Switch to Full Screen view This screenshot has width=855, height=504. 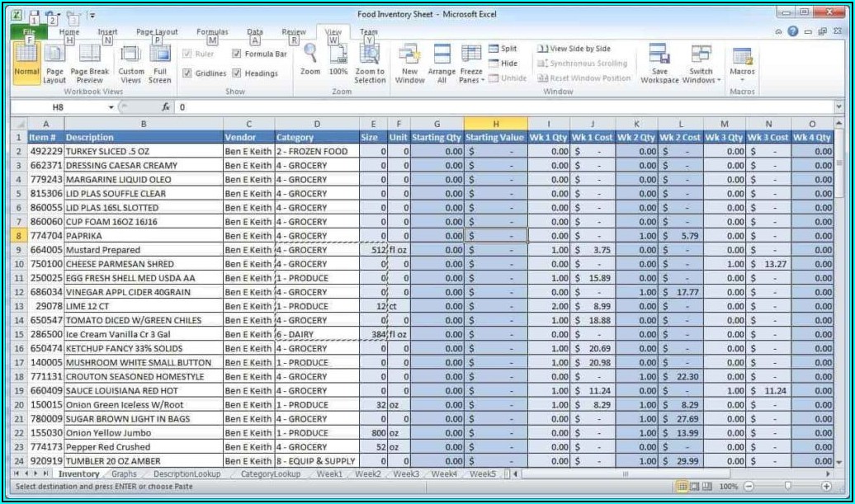pyautogui.click(x=160, y=54)
